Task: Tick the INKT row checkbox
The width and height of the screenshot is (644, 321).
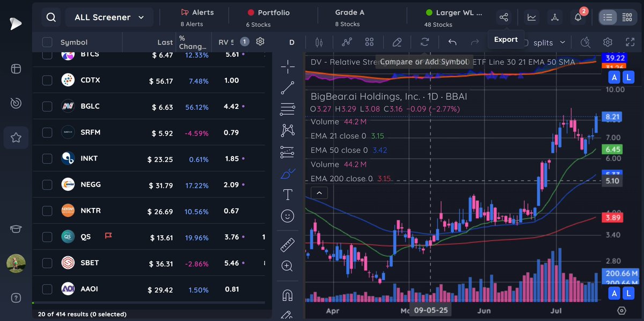Action: click(x=47, y=159)
